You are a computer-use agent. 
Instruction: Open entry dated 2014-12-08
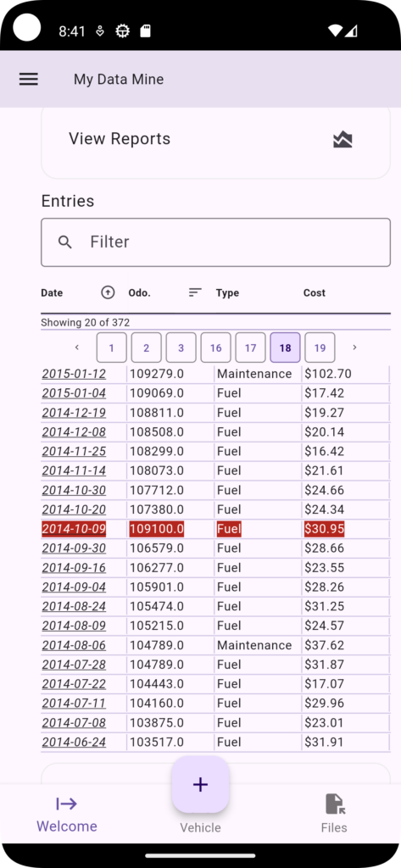tap(74, 431)
